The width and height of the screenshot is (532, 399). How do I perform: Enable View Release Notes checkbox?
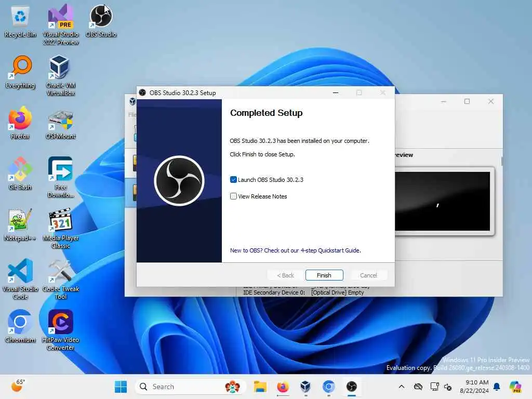coord(233,196)
